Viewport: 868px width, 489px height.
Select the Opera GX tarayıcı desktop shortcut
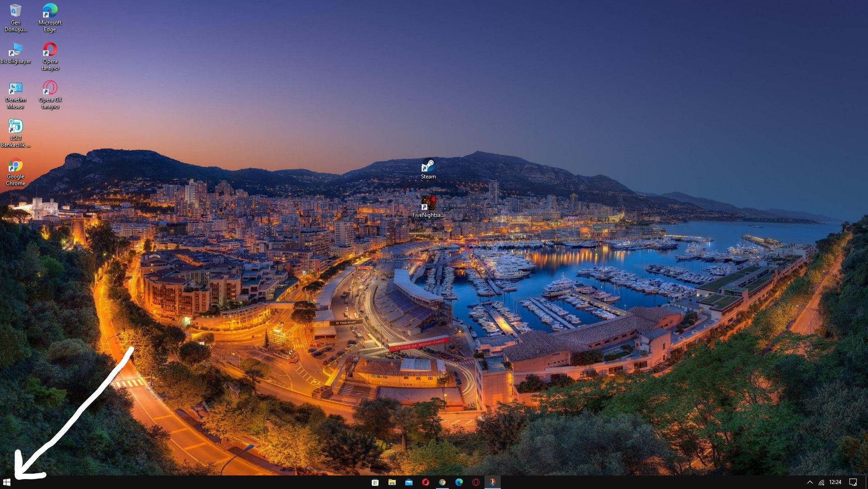click(50, 95)
